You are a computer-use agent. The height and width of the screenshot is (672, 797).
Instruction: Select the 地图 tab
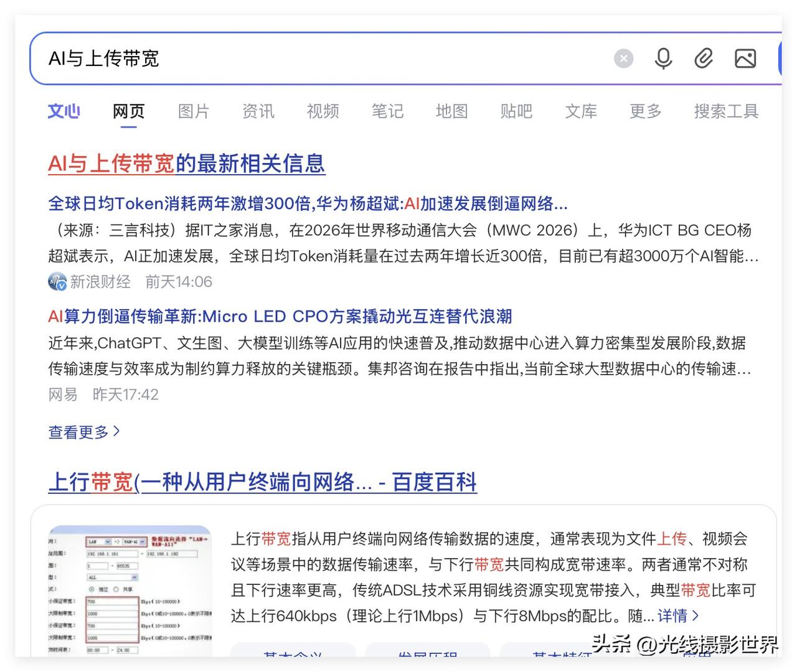(x=452, y=111)
